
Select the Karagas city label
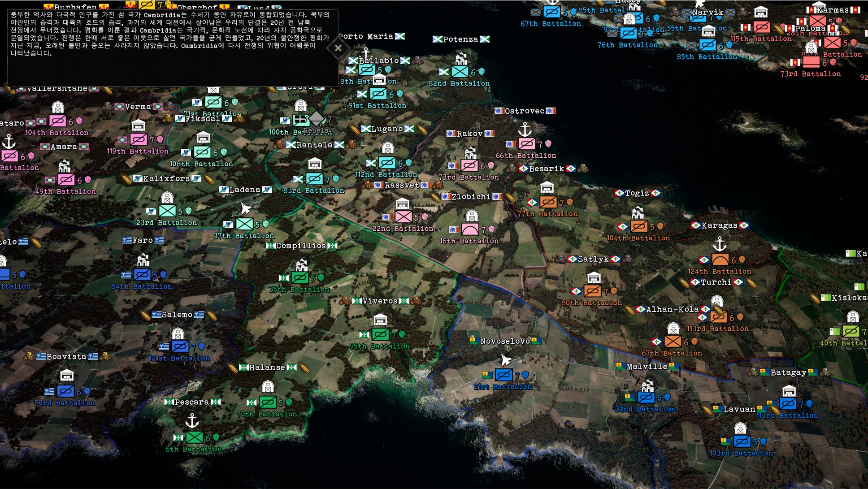click(x=719, y=225)
